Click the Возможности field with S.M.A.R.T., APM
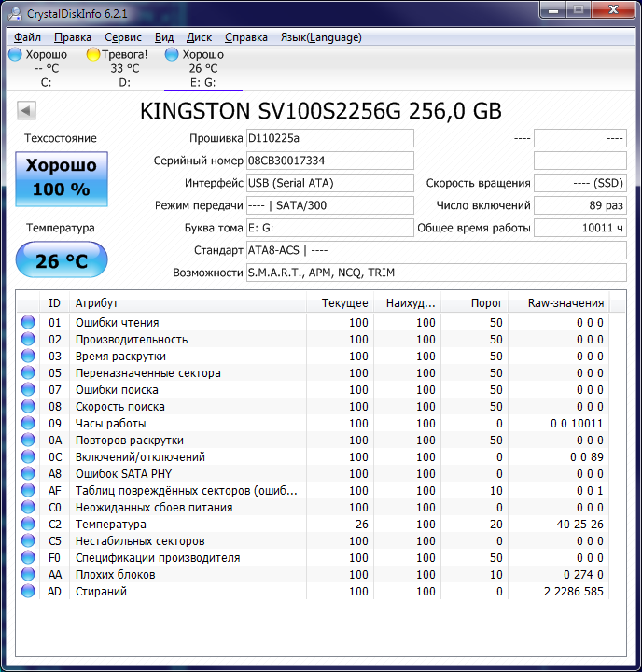The width and height of the screenshot is (642, 672). 437,273
